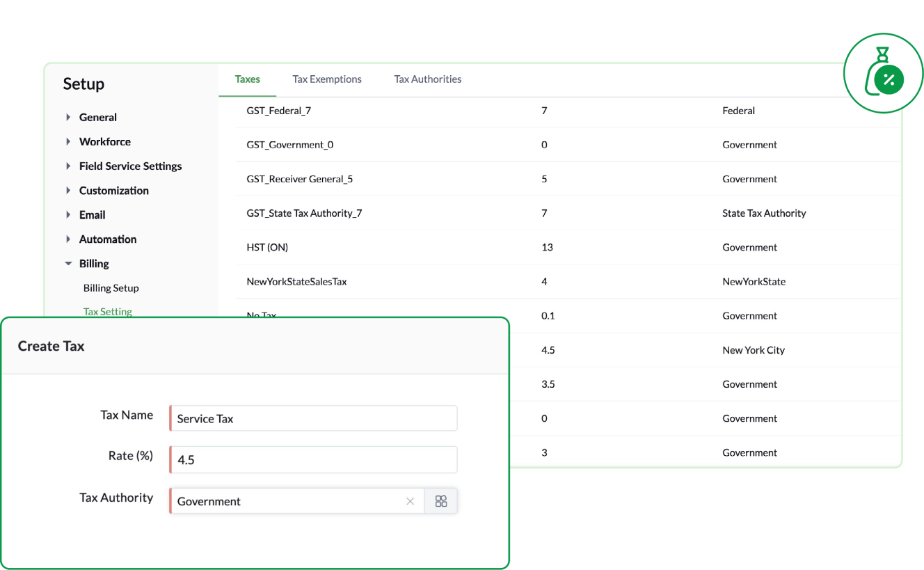
Task: Open Billing Setup in sidebar
Action: coord(111,288)
